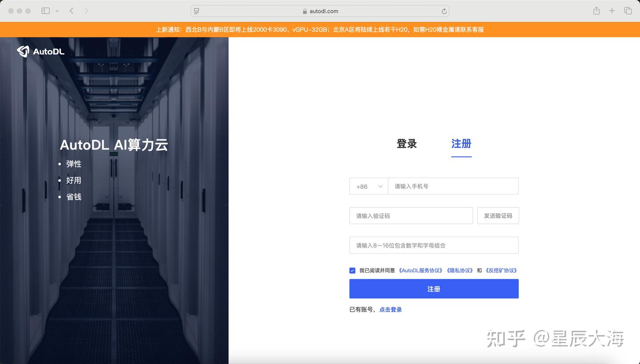Image resolution: width=640 pixels, height=364 pixels.
Task: Expand the sidebar chevron next to sidebar icon
Action: point(56,10)
